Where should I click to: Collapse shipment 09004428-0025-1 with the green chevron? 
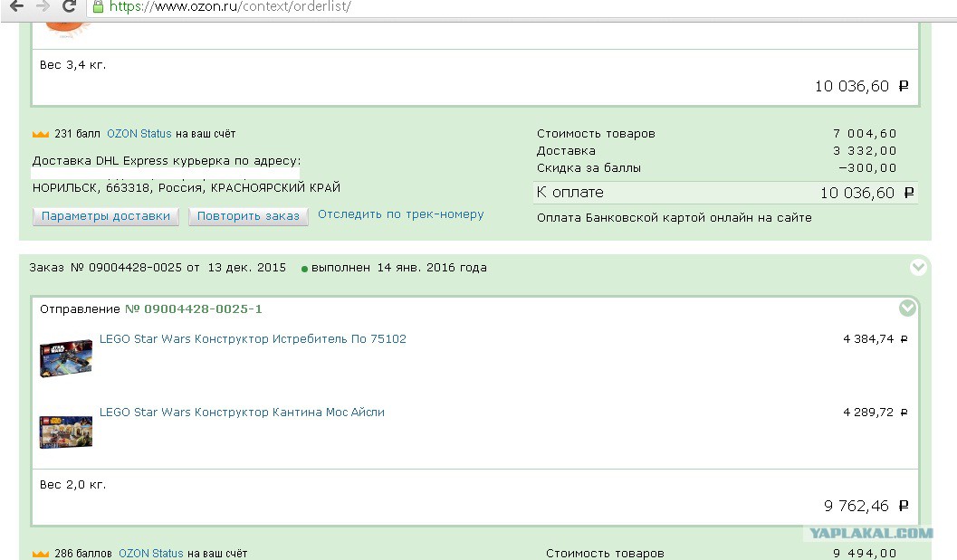(x=907, y=308)
